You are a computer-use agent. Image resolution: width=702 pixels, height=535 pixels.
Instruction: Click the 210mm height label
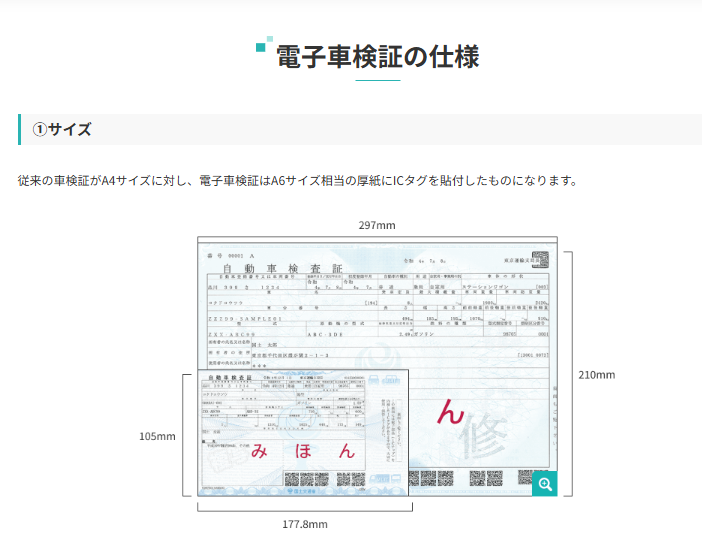(597, 375)
